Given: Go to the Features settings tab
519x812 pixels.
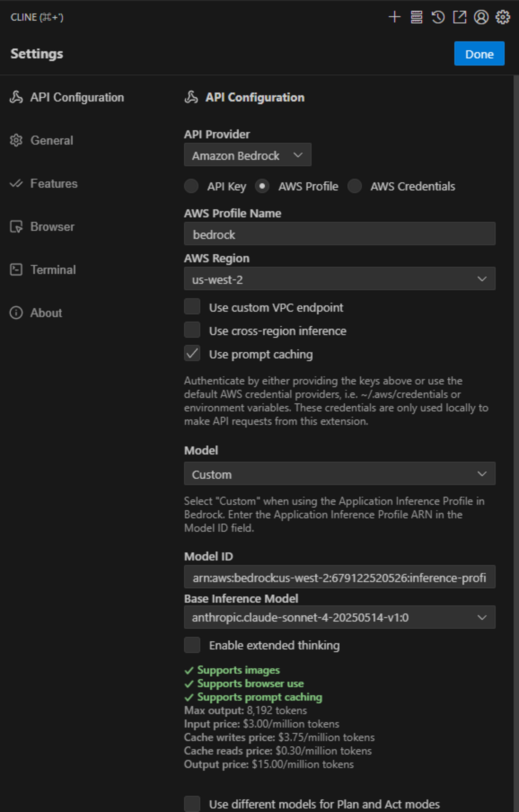Looking at the screenshot, I should (x=53, y=184).
